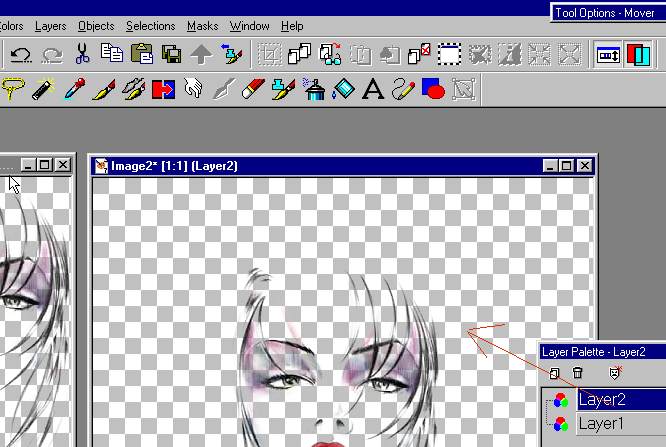Select the Scratch Remover trowel tool

(223, 89)
